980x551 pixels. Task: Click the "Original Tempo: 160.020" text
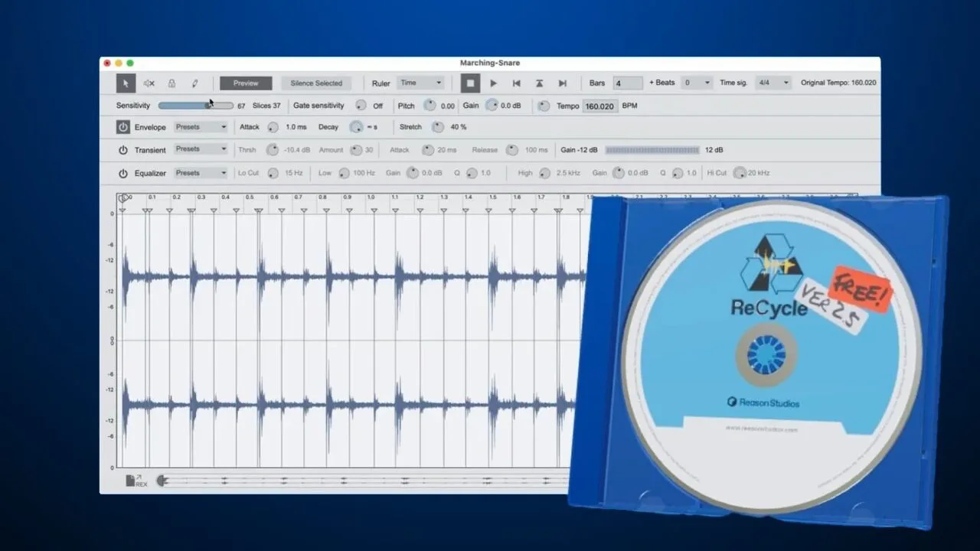[x=838, y=83]
